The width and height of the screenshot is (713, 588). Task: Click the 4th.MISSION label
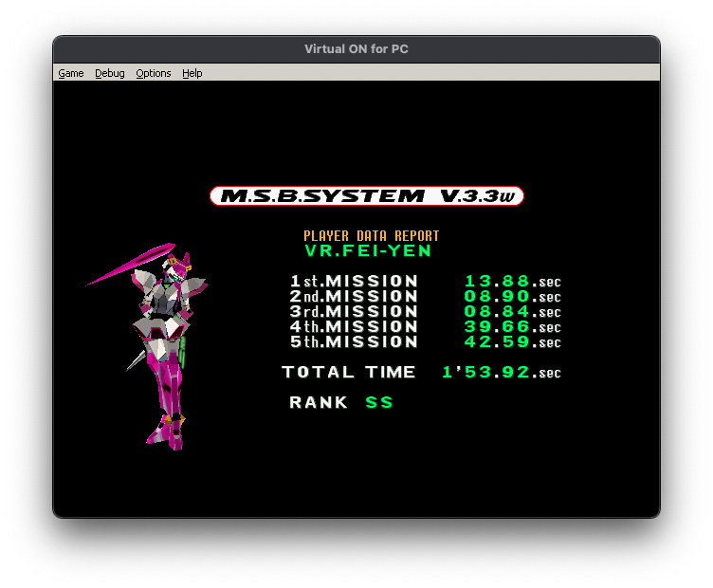354,326
